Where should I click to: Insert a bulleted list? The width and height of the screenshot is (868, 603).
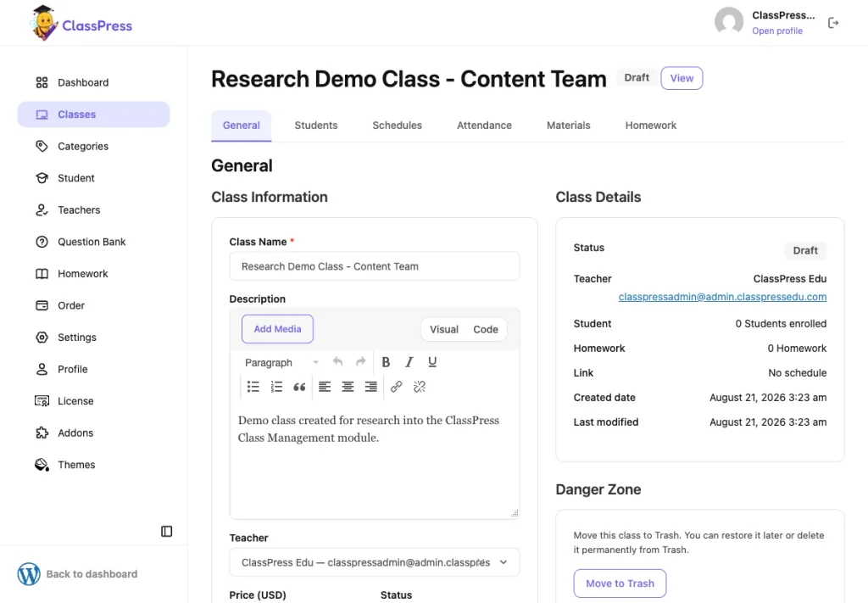pyautogui.click(x=253, y=387)
